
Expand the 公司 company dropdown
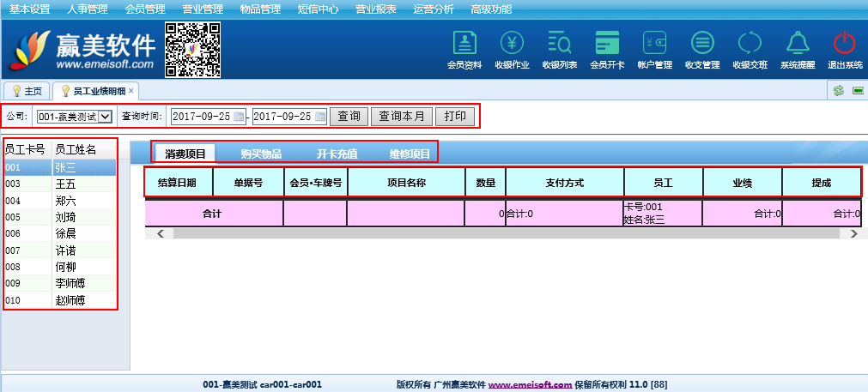point(106,117)
